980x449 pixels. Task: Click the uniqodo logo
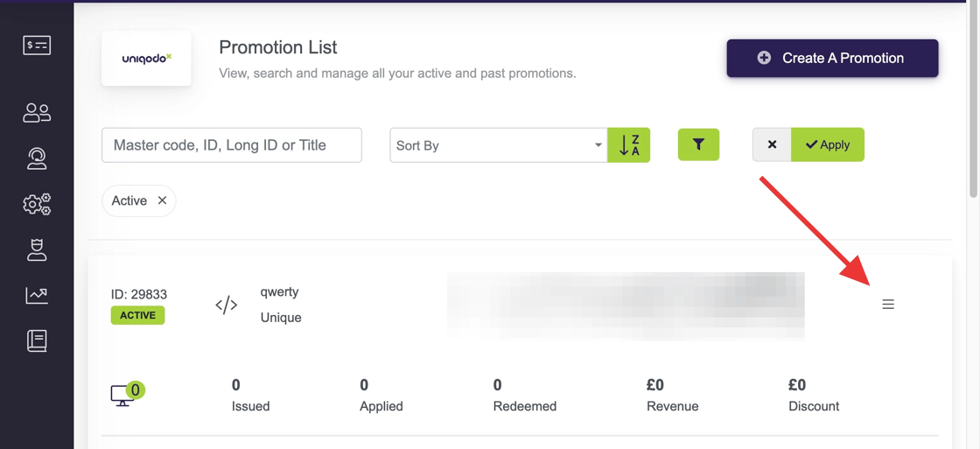tap(146, 59)
